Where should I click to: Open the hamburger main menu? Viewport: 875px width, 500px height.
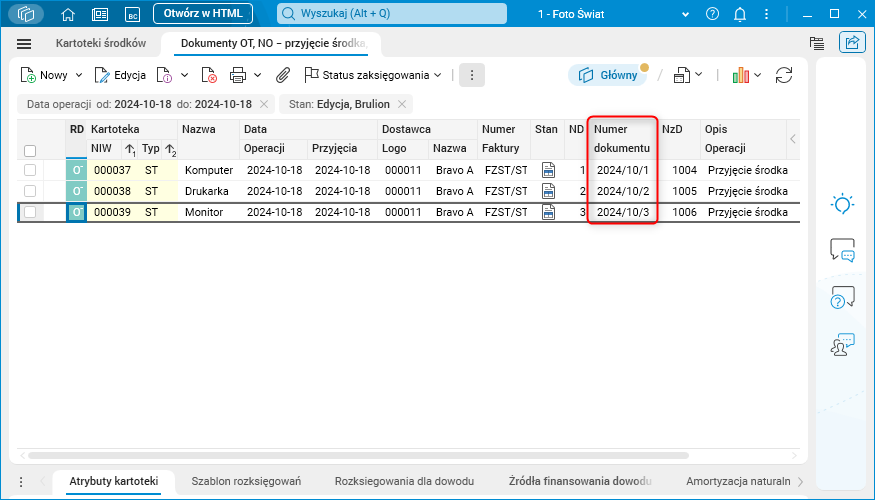[24, 44]
